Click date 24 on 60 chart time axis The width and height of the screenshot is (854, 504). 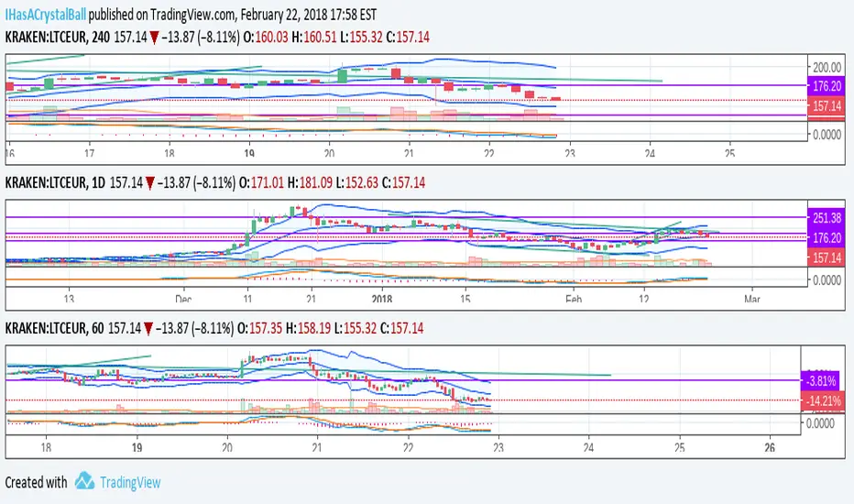[588, 447]
